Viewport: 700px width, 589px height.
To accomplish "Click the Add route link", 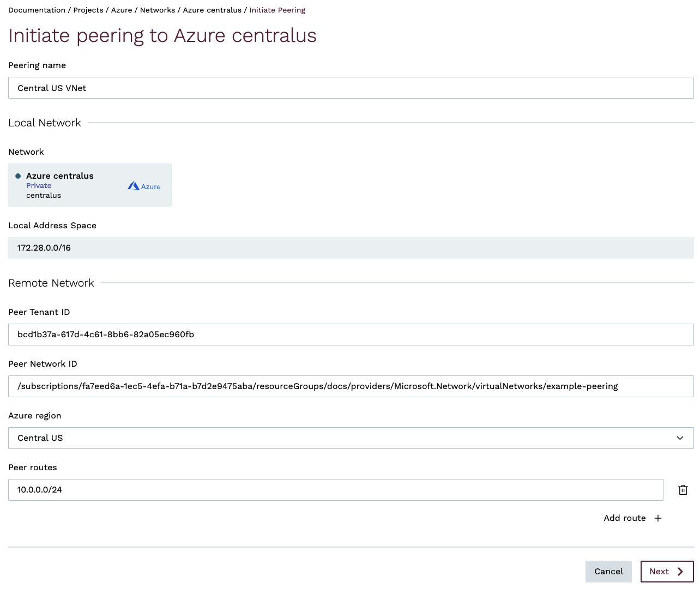I will click(x=625, y=518).
